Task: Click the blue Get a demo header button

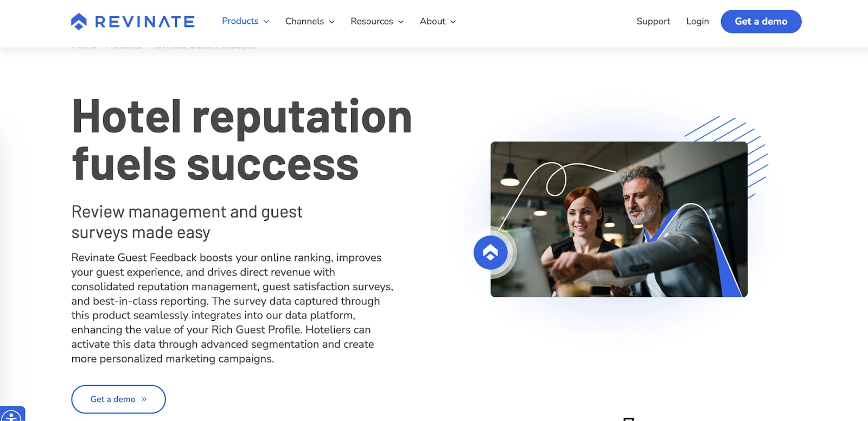Action: coord(761,21)
